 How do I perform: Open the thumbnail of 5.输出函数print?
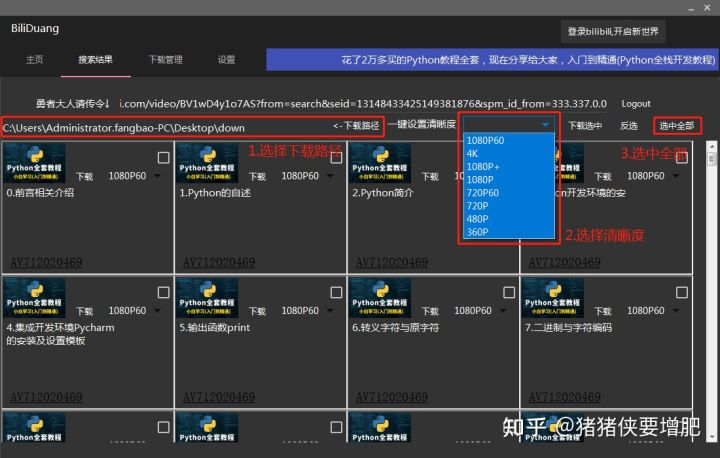click(207, 297)
